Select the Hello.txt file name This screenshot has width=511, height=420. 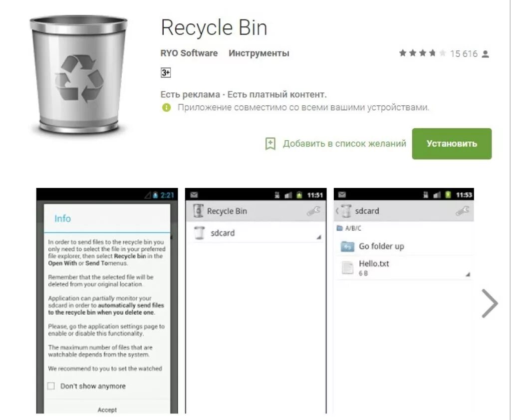(x=374, y=264)
